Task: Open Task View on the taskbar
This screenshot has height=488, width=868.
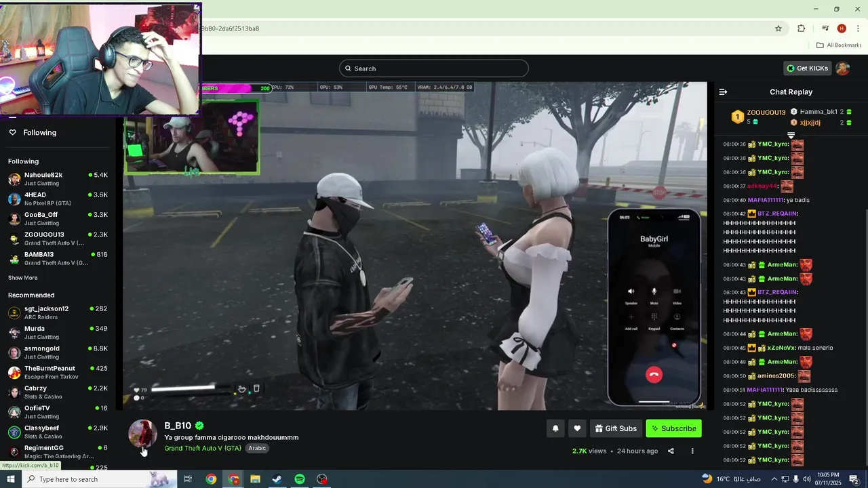Action: point(188,479)
